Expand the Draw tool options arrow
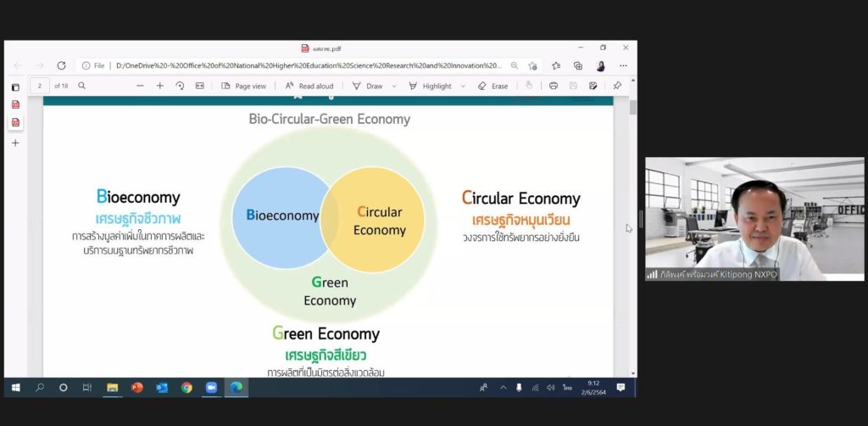868x426 pixels. pyautogui.click(x=392, y=86)
